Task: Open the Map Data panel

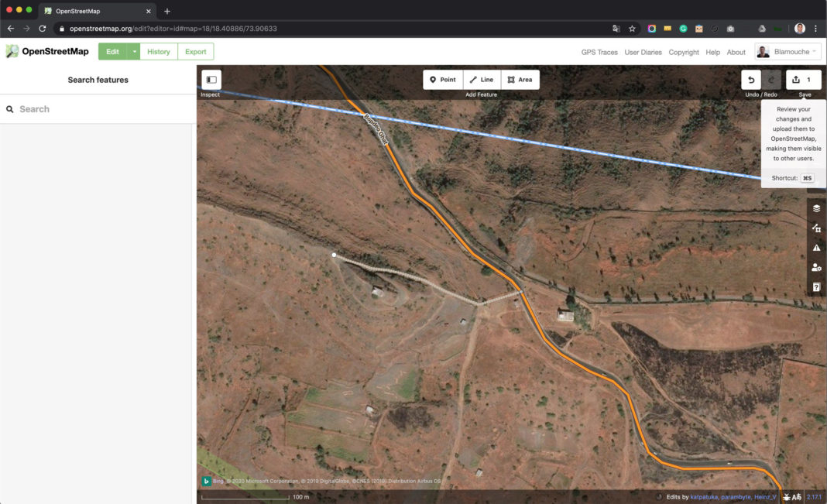Action: (x=816, y=228)
